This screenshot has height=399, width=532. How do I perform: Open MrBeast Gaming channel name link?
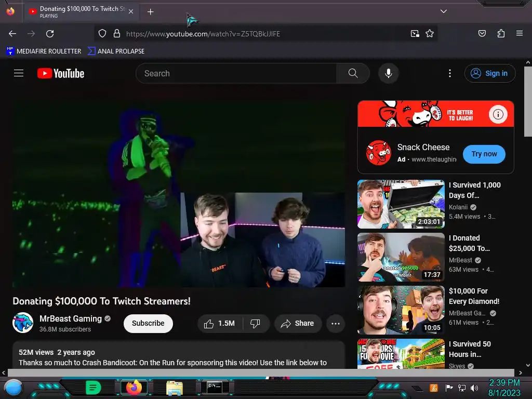point(71,318)
